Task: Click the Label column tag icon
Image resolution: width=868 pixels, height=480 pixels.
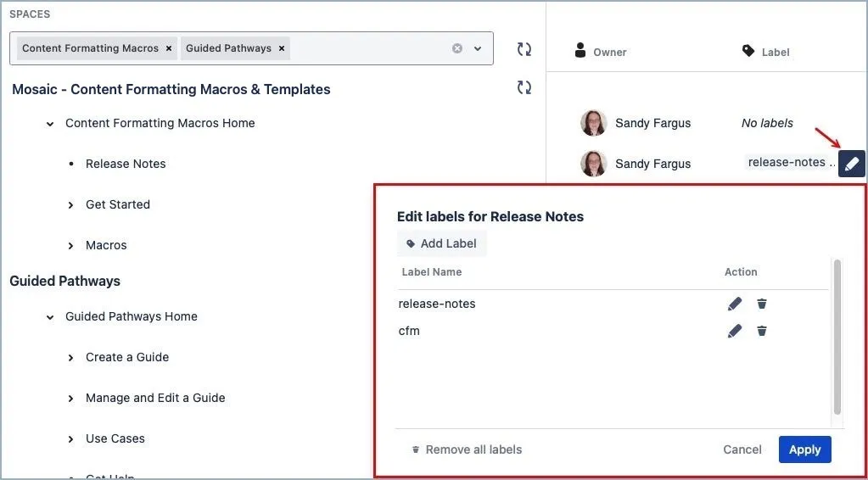Action: (748, 52)
